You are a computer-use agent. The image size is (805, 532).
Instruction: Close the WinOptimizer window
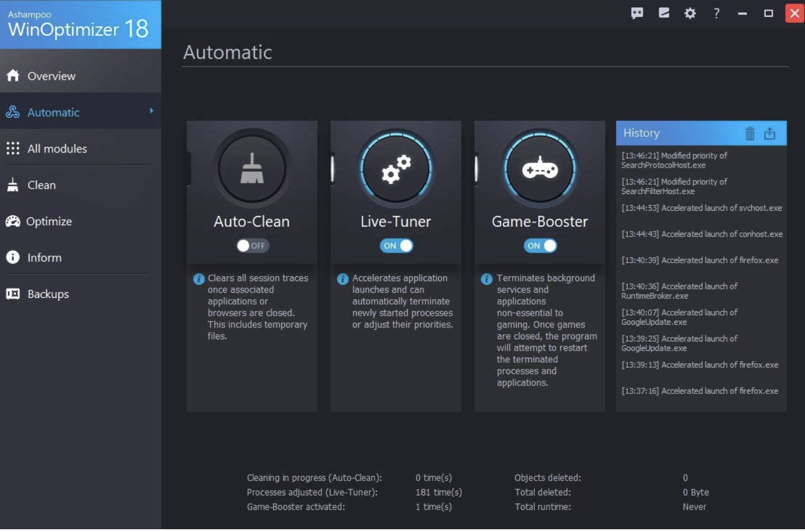[x=794, y=13]
